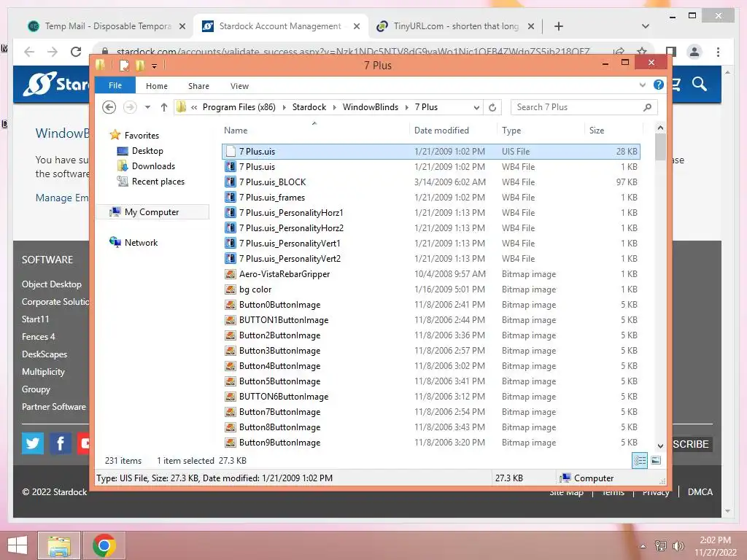The image size is (747, 560).
Task: Expand breadcrumb arrow after Program Files (x86)
Action: click(x=284, y=107)
